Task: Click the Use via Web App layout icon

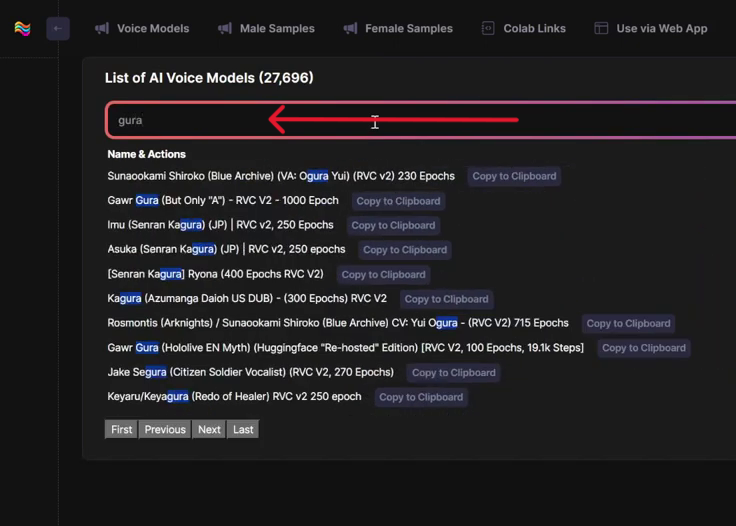Action: click(x=601, y=29)
